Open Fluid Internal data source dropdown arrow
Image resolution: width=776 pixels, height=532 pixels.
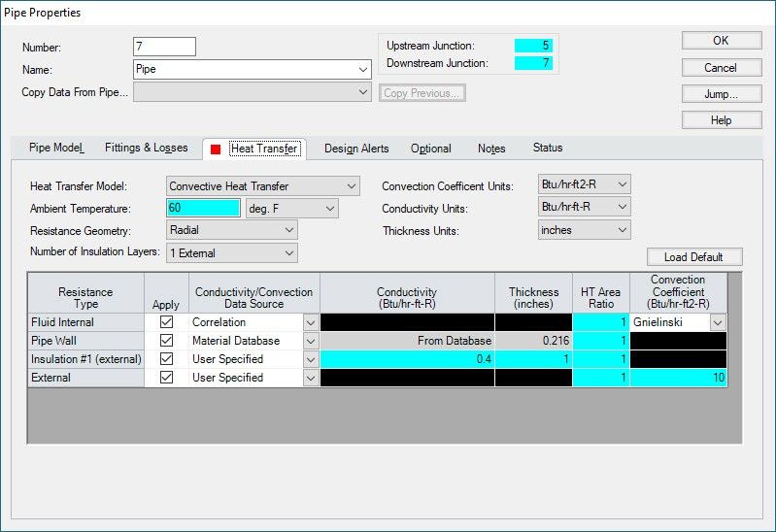point(310,322)
